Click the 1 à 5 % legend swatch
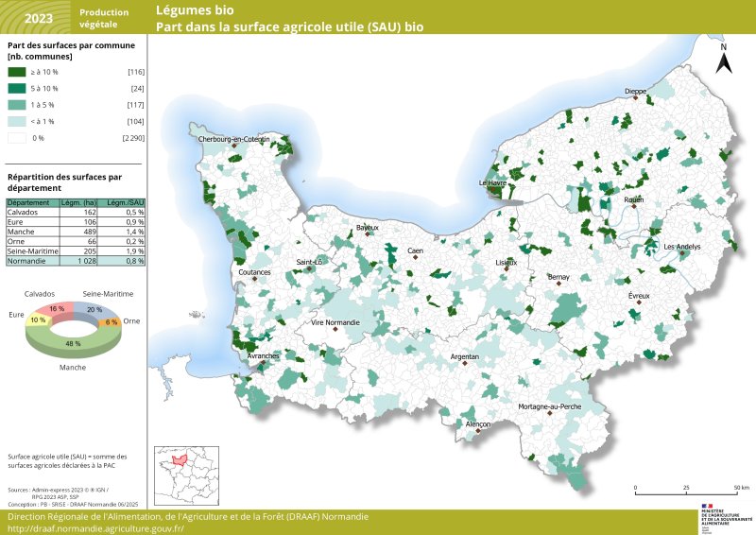The height and width of the screenshot is (535, 756). 17,105
